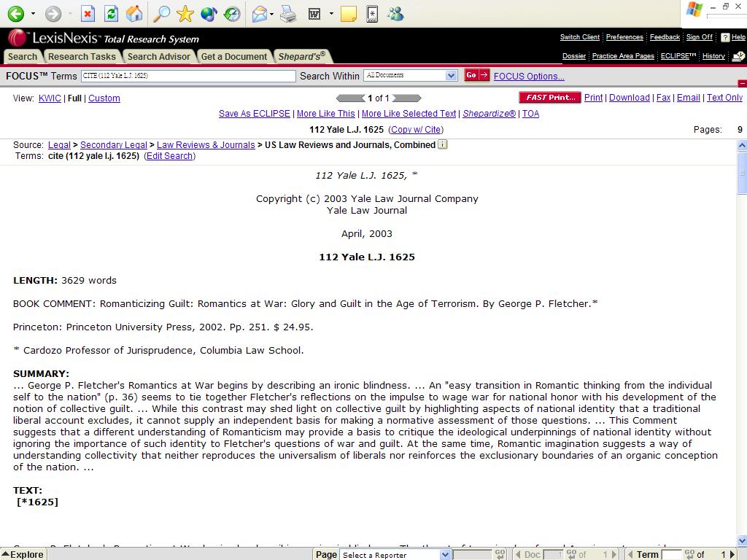Go to the browser Home icon
The height and width of the screenshot is (560, 747).
point(134,14)
